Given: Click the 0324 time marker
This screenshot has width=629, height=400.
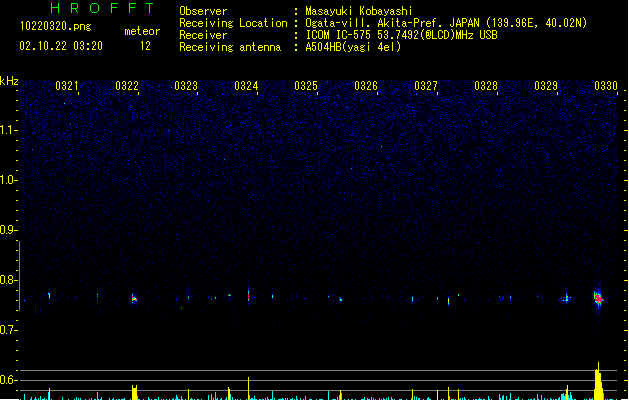Looking at the screenshot, I should tap(246, 86).
